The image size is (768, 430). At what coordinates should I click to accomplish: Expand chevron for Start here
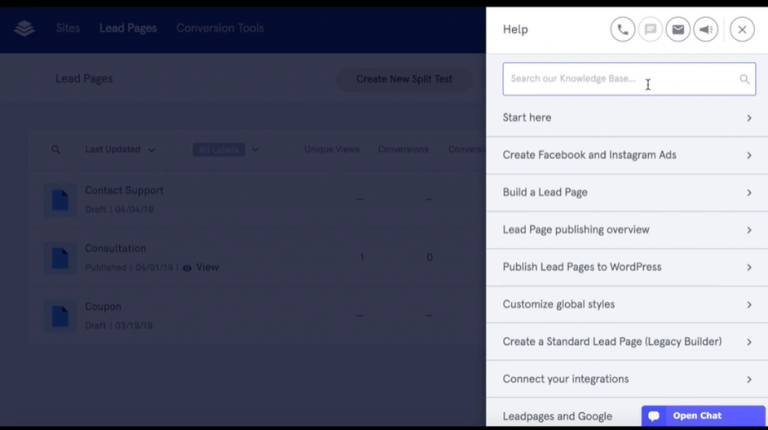point(749,118)
